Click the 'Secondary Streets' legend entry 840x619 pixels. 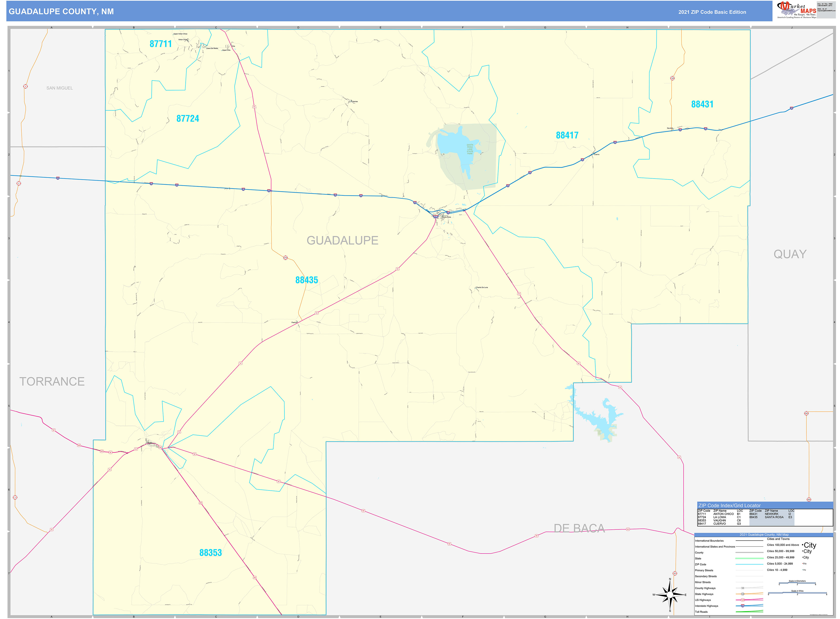[x=706, y=576]
